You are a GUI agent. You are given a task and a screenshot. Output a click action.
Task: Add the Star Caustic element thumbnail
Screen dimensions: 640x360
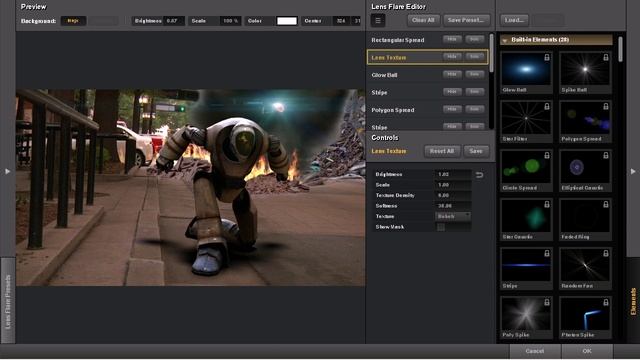pyautogui.click(x=526, y=219)
